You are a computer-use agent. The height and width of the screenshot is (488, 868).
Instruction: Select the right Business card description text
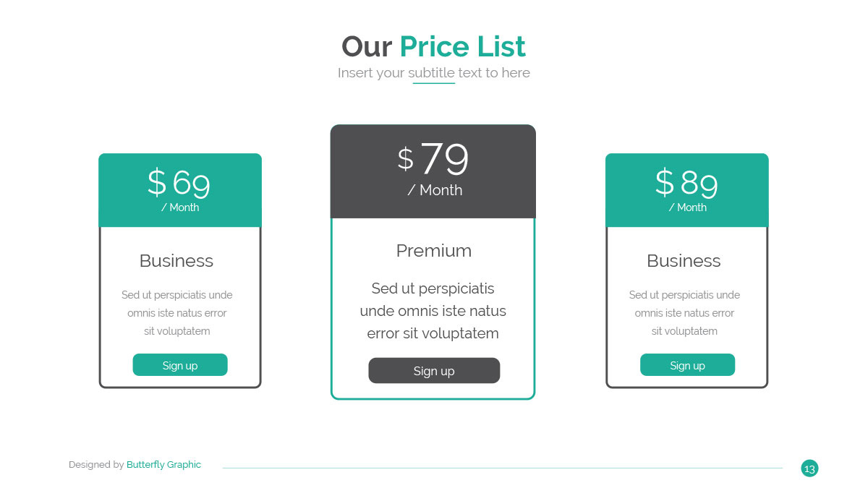(684, 313)
